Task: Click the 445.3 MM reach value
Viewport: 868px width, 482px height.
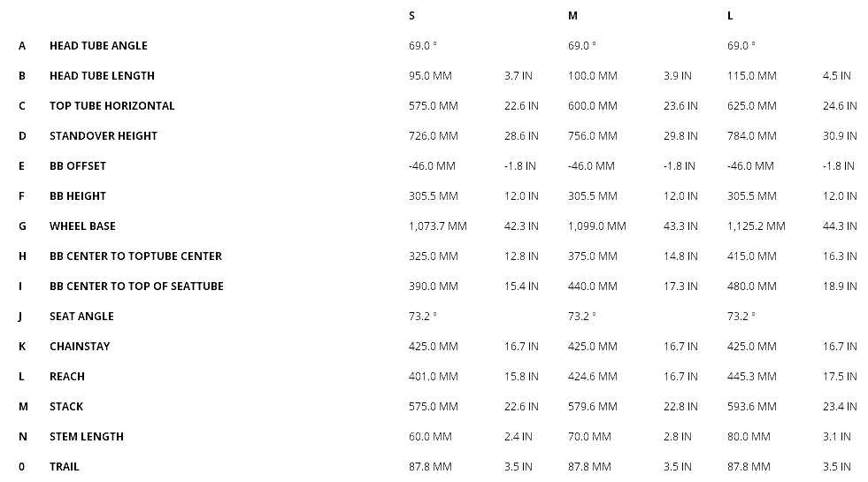Action: tap(752, 377)
